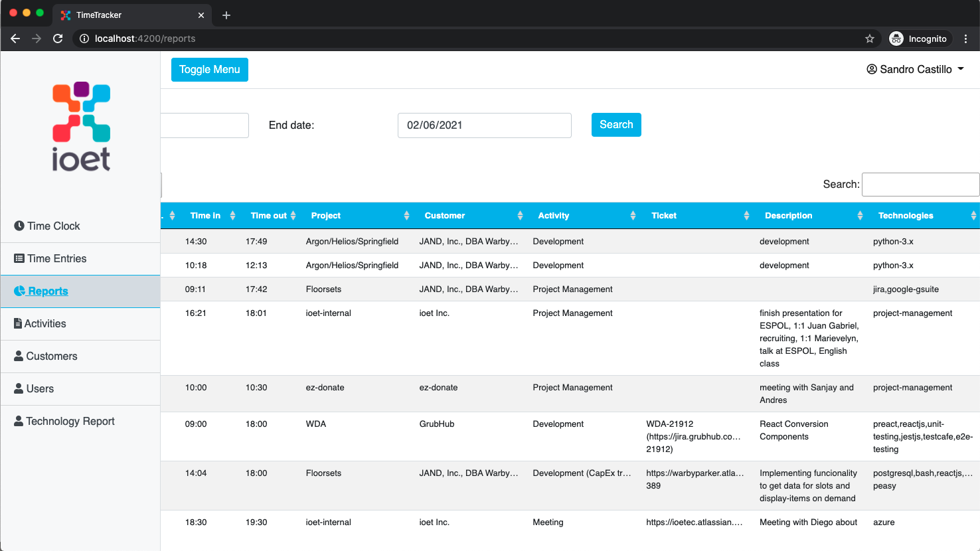Sort table by Time out column arrows

click(293, 216)
